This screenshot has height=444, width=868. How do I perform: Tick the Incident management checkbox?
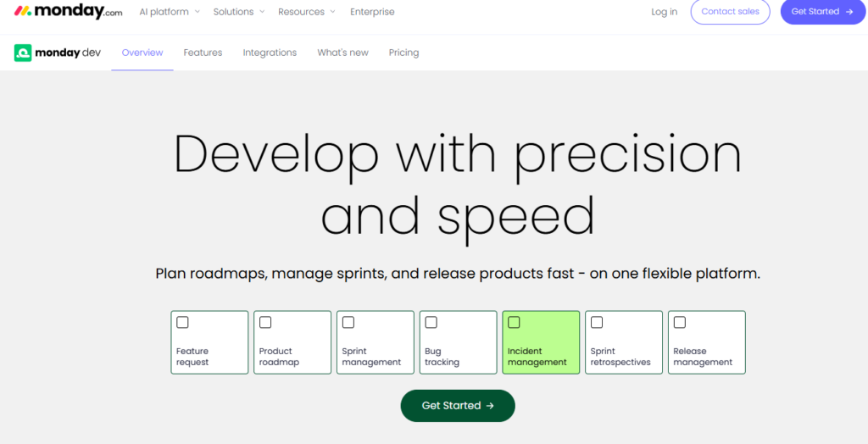[514, 322]
